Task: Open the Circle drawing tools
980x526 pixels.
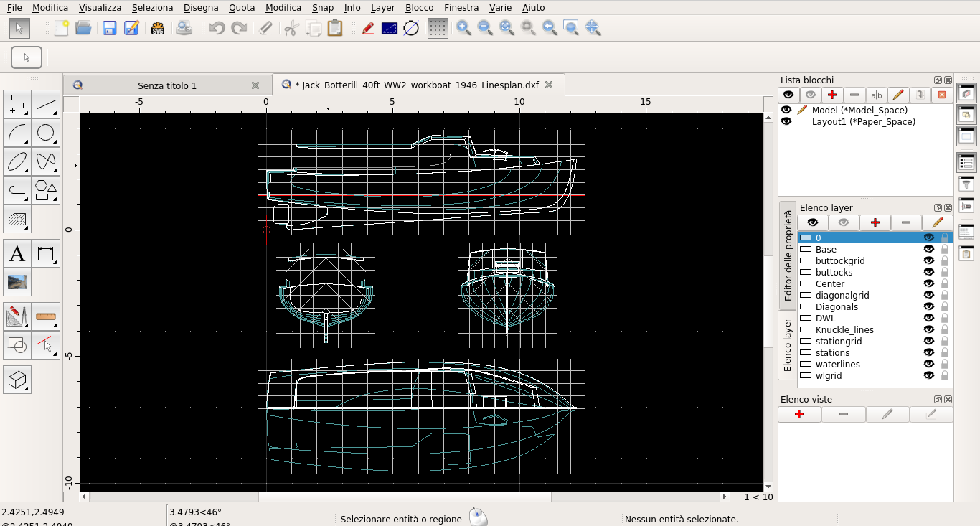Action: click(46, 133)
